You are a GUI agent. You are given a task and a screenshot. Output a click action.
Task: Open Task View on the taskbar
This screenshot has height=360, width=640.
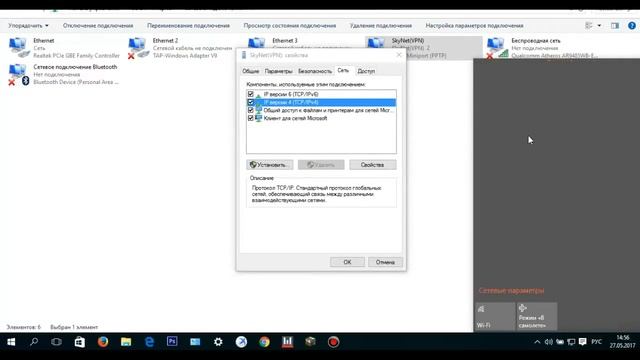tap(56, 342)
